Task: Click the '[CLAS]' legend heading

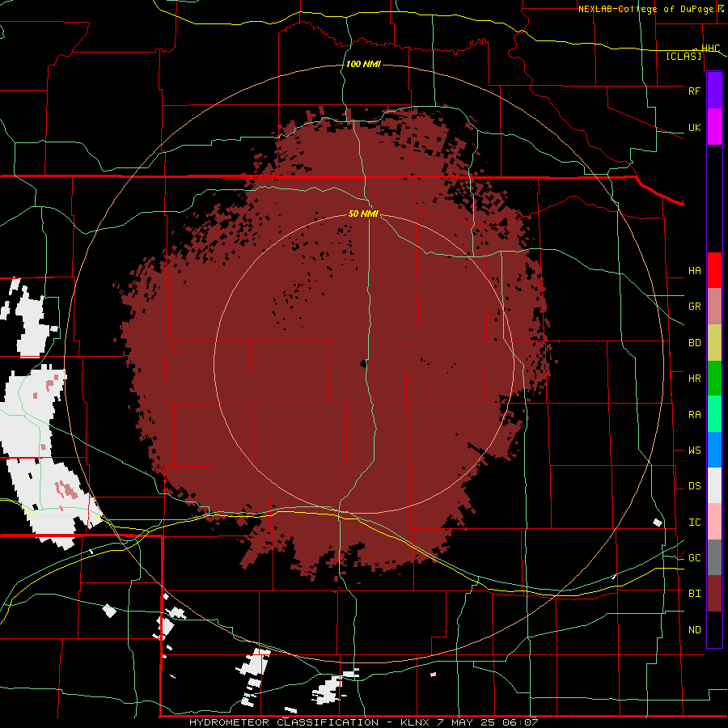Action: tap(684, 56)
